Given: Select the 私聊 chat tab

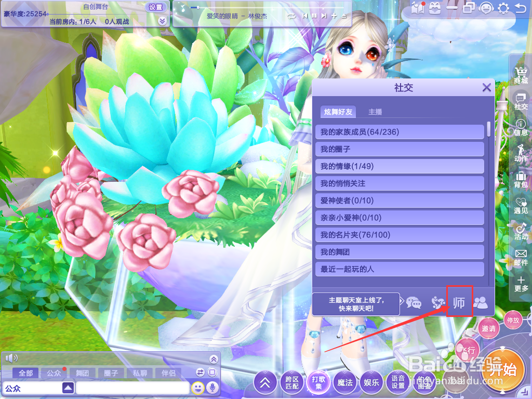Looking at the screenshot, I should (140, 373).
